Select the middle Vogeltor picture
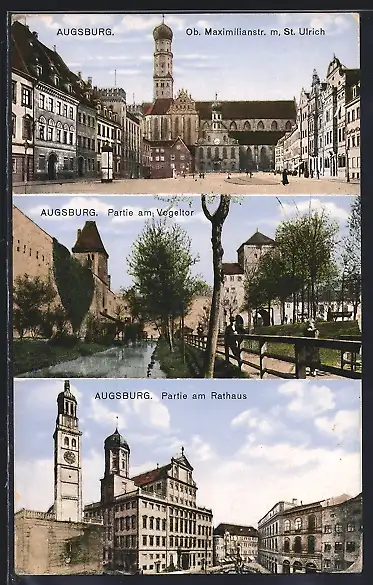 coord(187,287)
